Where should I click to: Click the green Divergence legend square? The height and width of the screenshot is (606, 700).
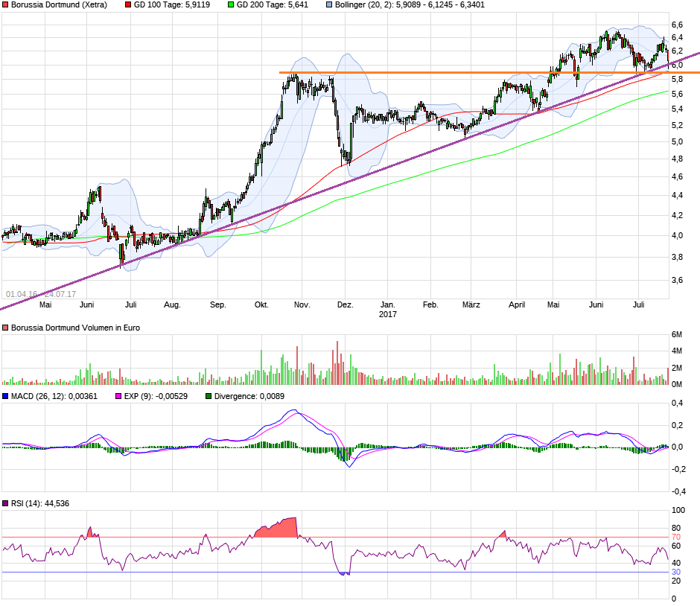209,396
